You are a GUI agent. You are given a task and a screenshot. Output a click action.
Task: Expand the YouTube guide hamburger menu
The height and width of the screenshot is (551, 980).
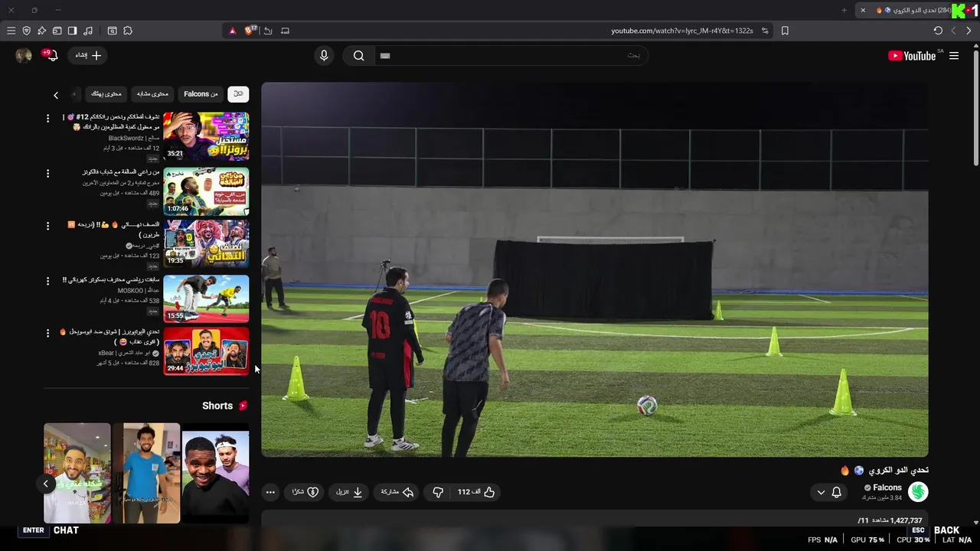(x=954, y=55)
